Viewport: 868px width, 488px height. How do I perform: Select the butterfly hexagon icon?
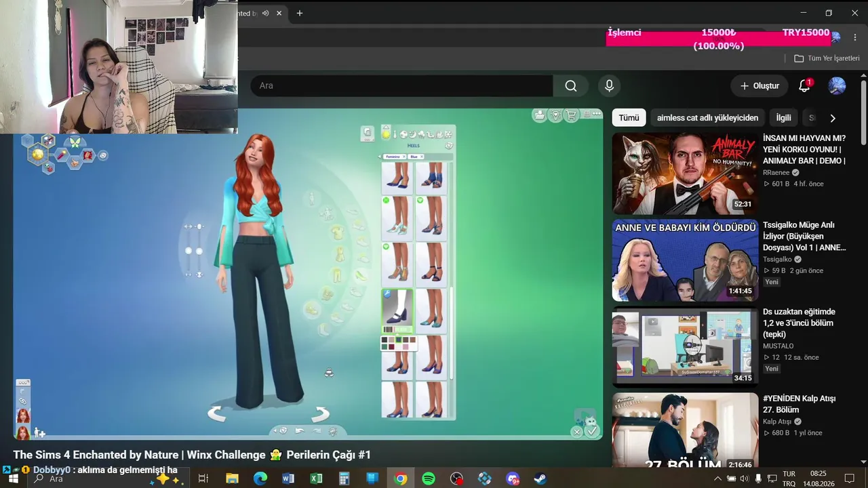coord(75,142)
